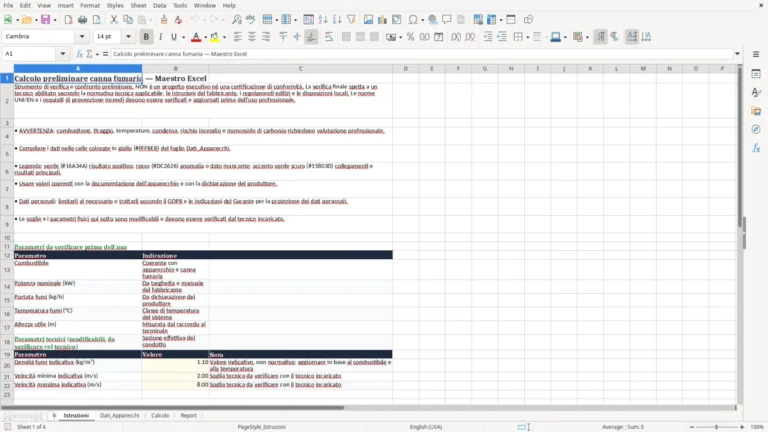The width and height of the screenshot is (768, 432).
Task: Cut selection with the scissors icon
Action: click(x=114, y=20)
